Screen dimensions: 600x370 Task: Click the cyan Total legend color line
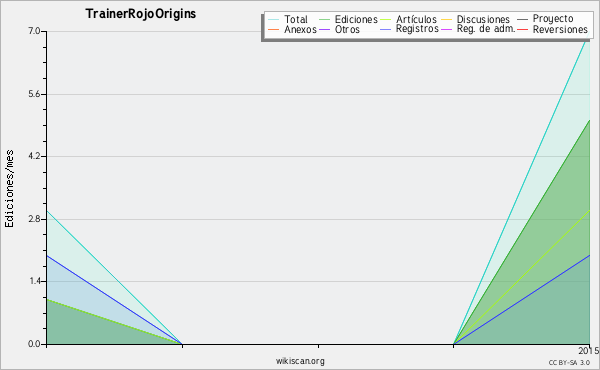coord(274,19)
